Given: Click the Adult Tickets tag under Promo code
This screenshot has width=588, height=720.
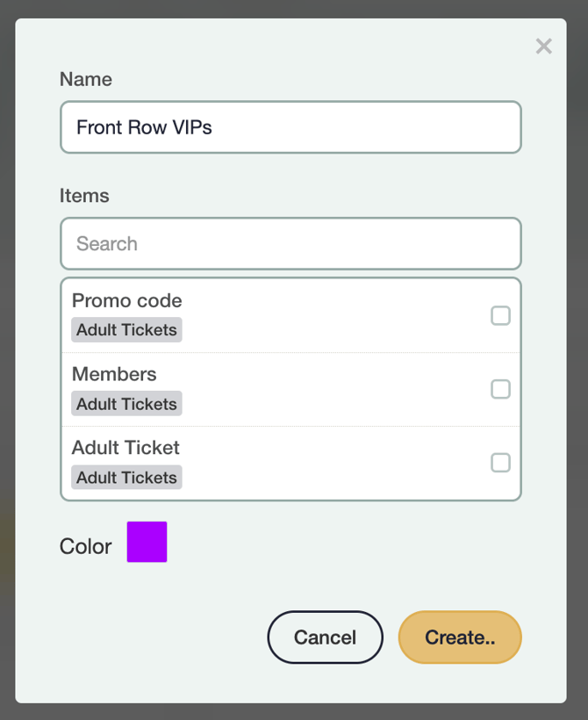Looking at the screenshot, I should (126, 330).
